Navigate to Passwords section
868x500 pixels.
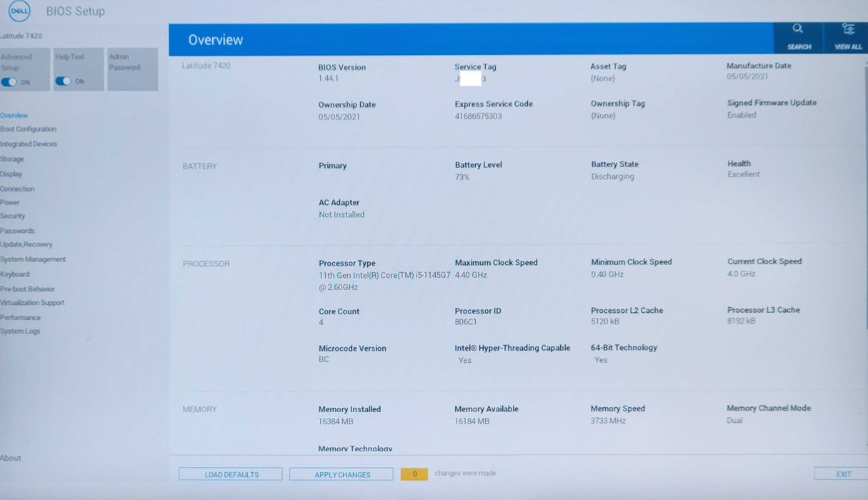coord(17,231)
